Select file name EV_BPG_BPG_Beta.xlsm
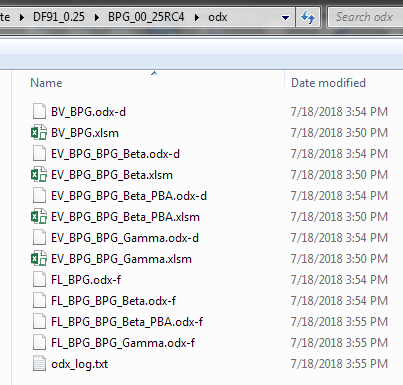This screenshot has width=403, height=385. coord(112,175)
